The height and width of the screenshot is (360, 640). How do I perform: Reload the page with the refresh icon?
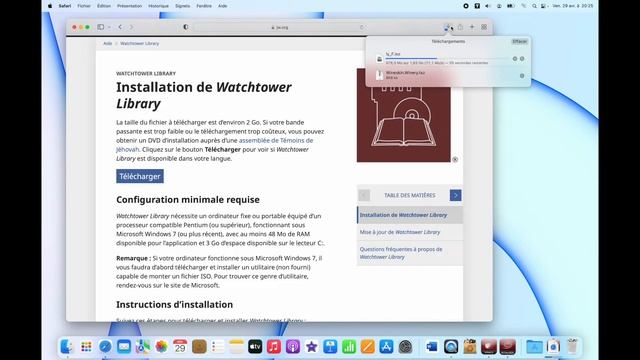[361, 27]
